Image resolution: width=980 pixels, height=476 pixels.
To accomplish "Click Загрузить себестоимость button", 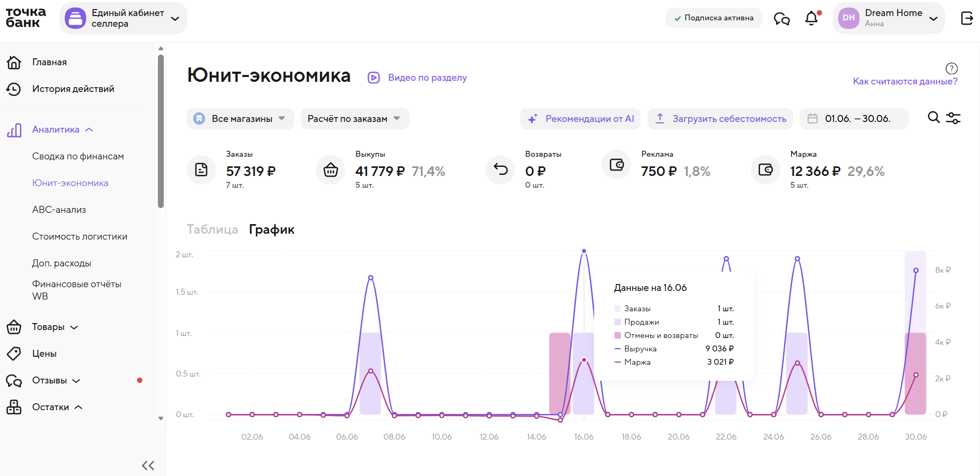I will tap(720, 119).
